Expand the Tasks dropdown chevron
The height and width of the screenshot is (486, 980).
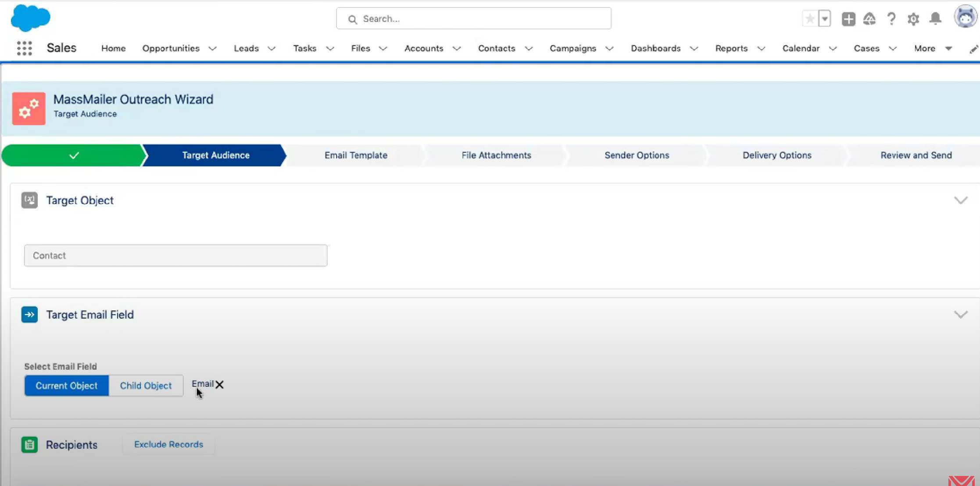(330, 49)
